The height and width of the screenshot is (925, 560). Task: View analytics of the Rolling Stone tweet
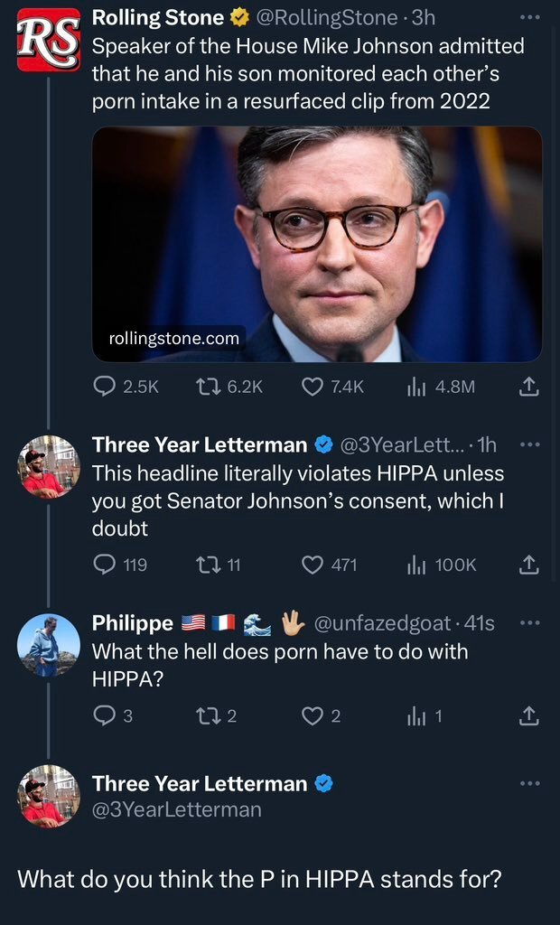pos(416,387)
